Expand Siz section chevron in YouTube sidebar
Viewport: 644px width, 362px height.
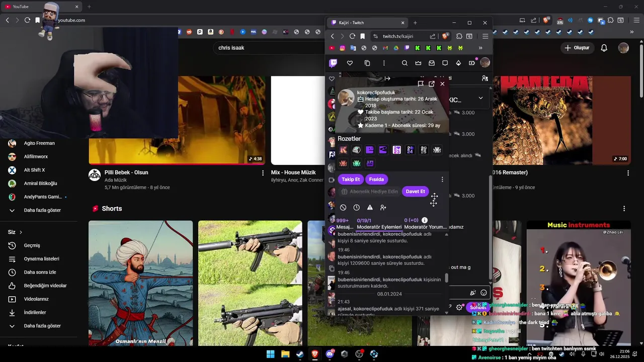click(21, 232)
